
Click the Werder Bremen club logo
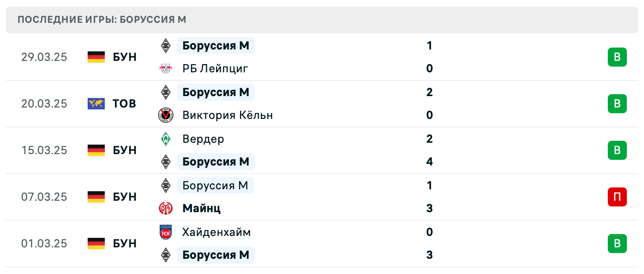[166, 139]
